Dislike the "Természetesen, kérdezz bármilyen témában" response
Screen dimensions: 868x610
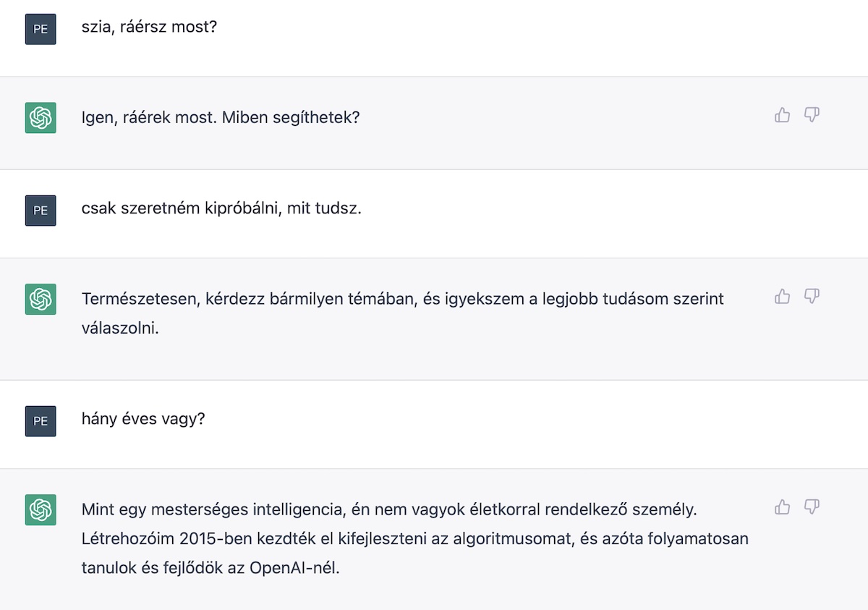812,296
